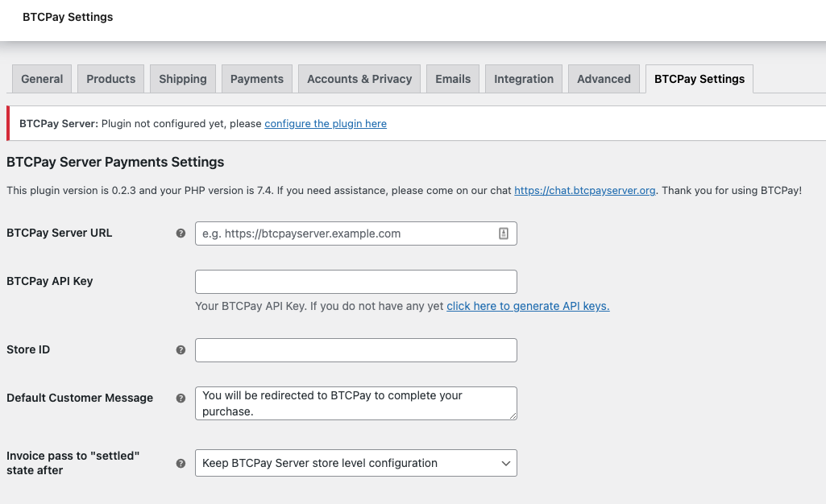Screen dimensions: 826x504
Task: Click the BTCPay Settings page title
Action: [68, 17]
